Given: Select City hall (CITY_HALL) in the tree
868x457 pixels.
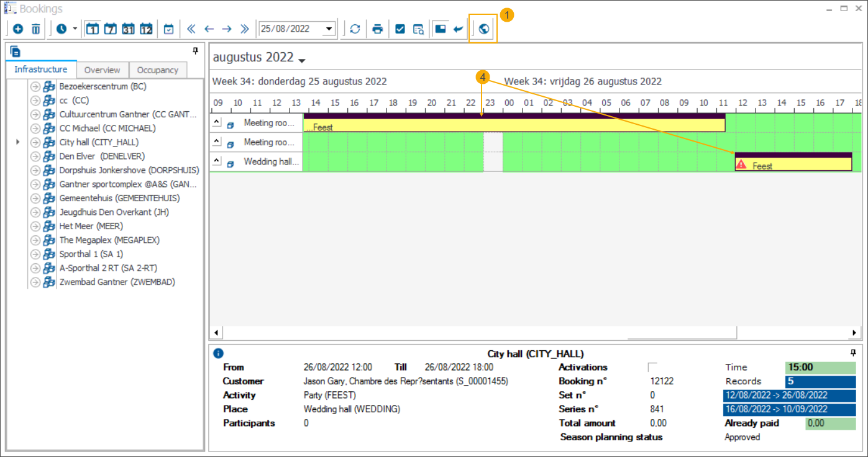Looking at the screenshot, I should pyautogui.click(x=99, y=142).
